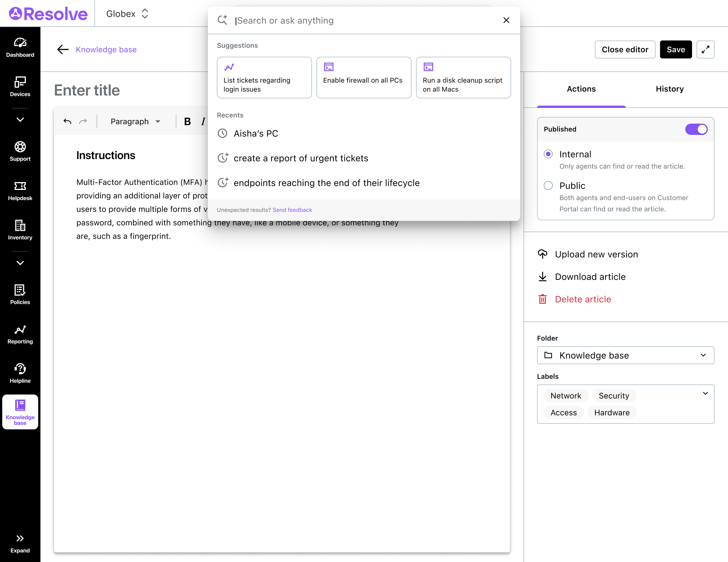Screen dimensions: 728x562
Task: Open the Paragraph style dropdown
Action: [x=135, y=121]
